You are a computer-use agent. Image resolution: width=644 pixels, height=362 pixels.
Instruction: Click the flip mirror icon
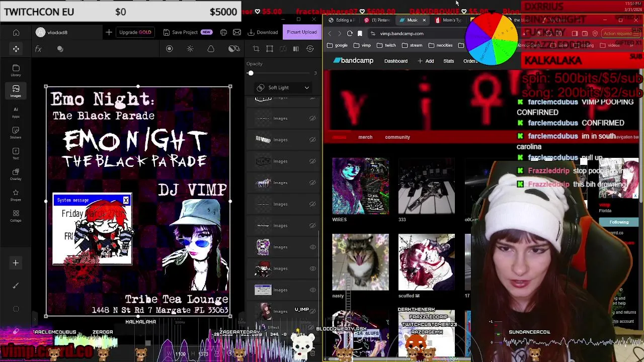pyautogui.click(x=296, y=49)
